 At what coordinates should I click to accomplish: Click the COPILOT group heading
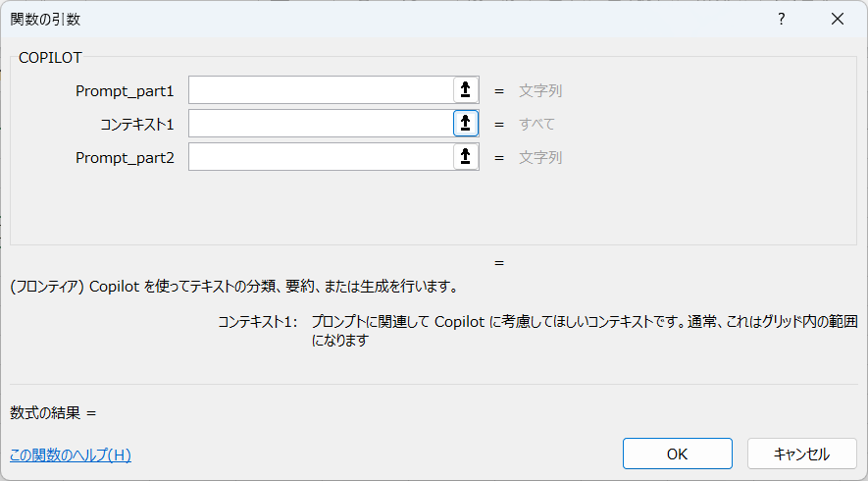(x=50, y=58)
